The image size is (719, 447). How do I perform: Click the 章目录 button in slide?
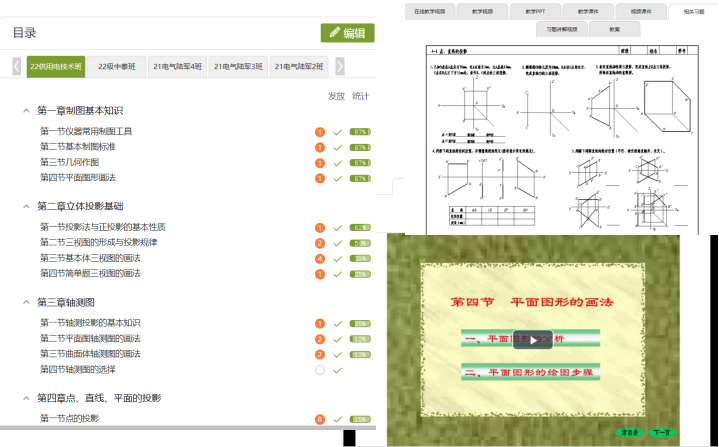630,432
